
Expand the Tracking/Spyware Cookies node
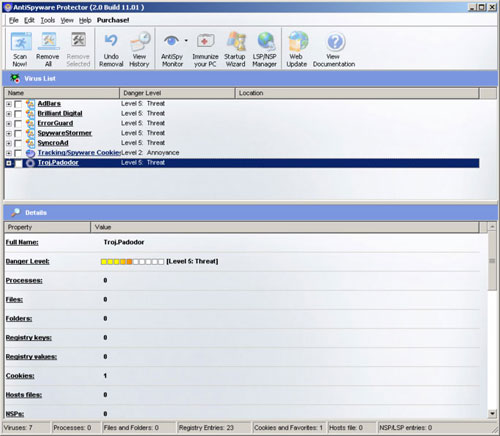coord(9,153)
